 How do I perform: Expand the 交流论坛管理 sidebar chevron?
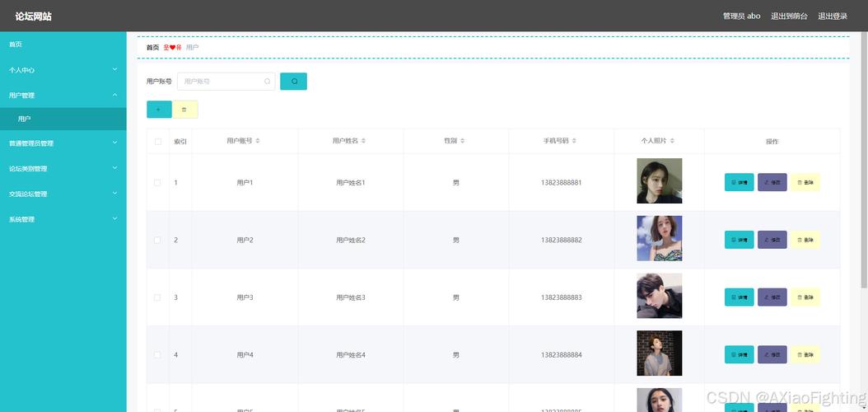click(x=114, y=194)
